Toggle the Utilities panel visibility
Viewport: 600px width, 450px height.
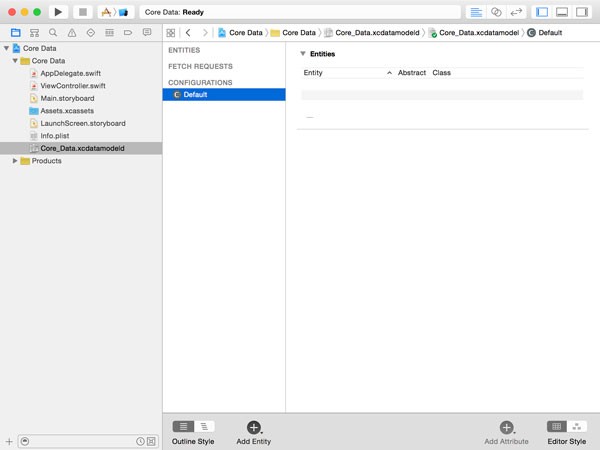582,12
